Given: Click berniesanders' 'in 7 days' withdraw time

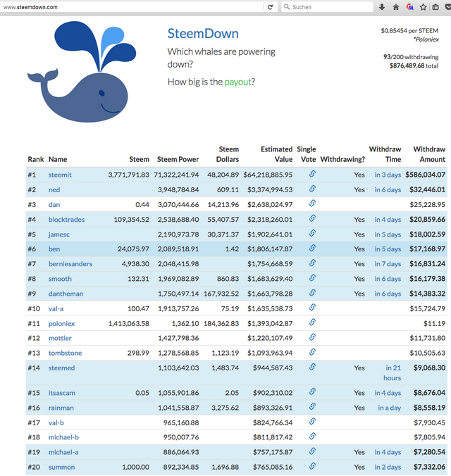Looking at the screenshot, I should point(388,264).
